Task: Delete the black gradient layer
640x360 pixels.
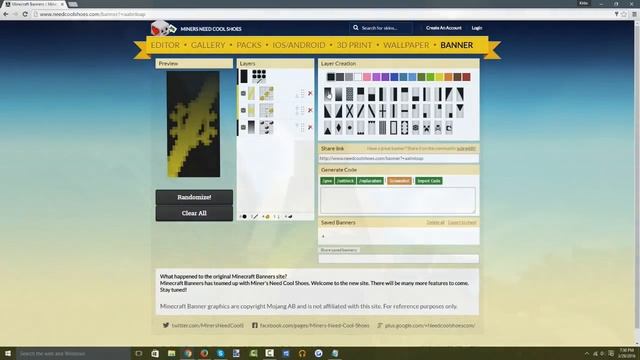Action: (x=310, y=127)
